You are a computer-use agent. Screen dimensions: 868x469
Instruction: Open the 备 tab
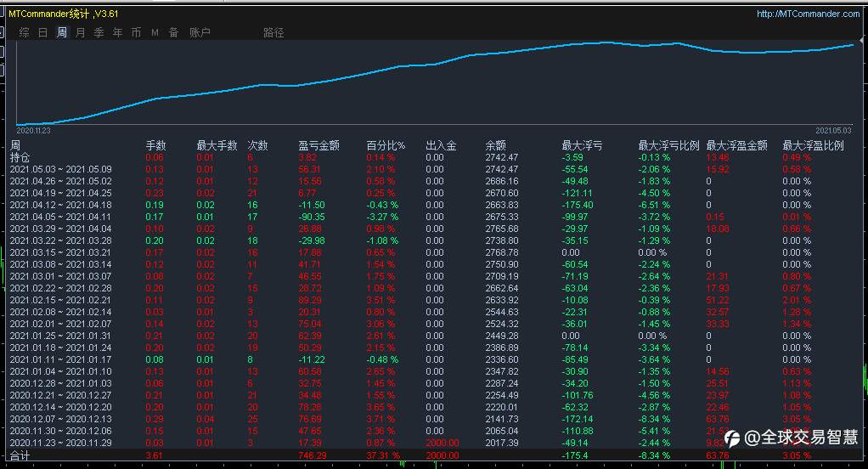174,32
